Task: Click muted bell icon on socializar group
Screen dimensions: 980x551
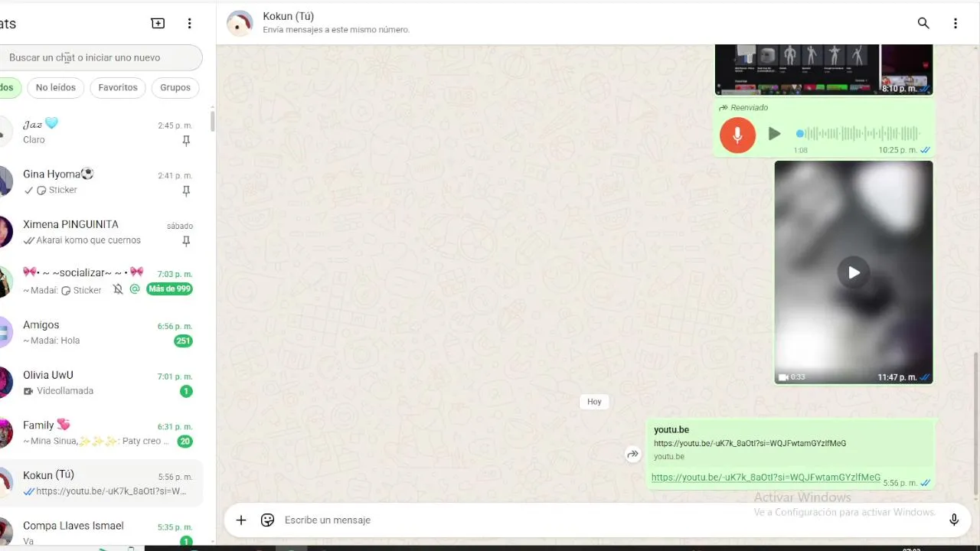Action: pos(118,289)
